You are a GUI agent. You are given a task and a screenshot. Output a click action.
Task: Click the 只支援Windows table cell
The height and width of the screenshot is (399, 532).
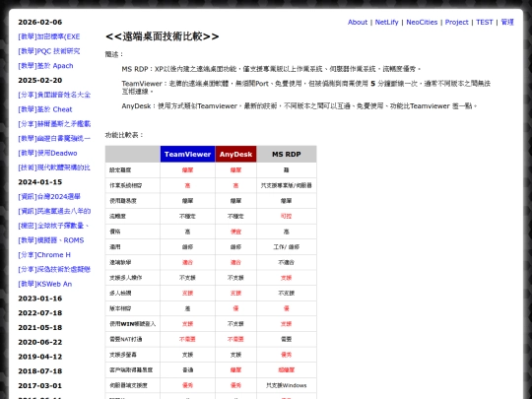[287, 385]
